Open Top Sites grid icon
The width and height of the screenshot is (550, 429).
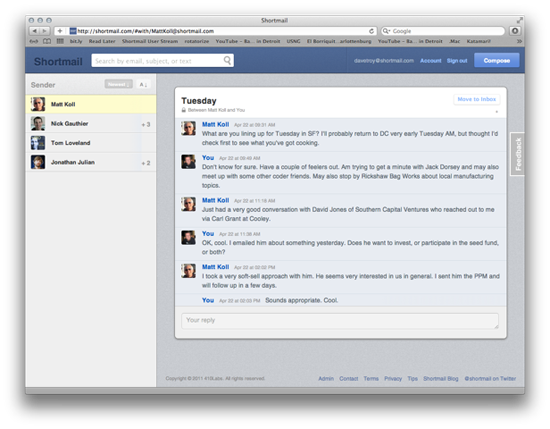60,41
